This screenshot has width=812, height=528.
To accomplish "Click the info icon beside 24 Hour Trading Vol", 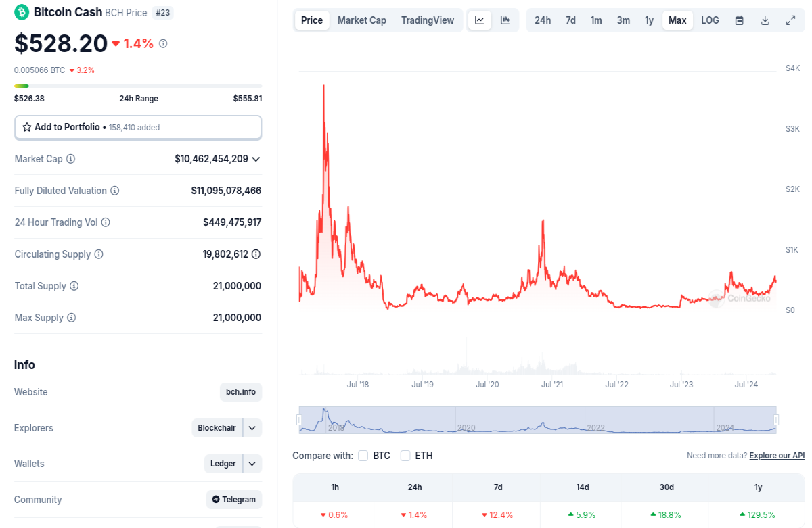I will coord(106,222).
